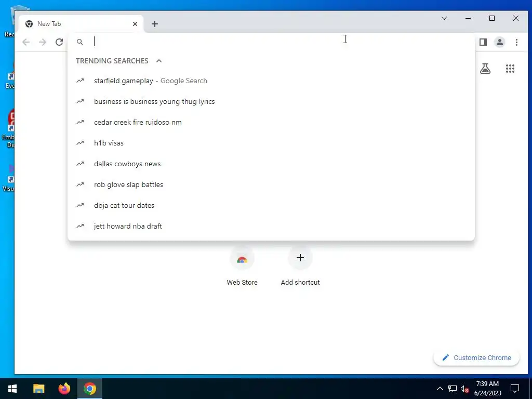
Task: Click the search magnifier icon in omnibox
Action: pos(79,42)
